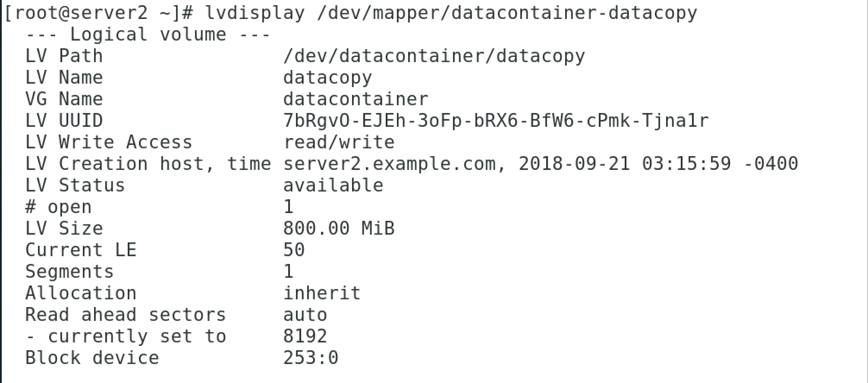868x383 pixels.
Task: Click the Segments label
Action: 69,272
